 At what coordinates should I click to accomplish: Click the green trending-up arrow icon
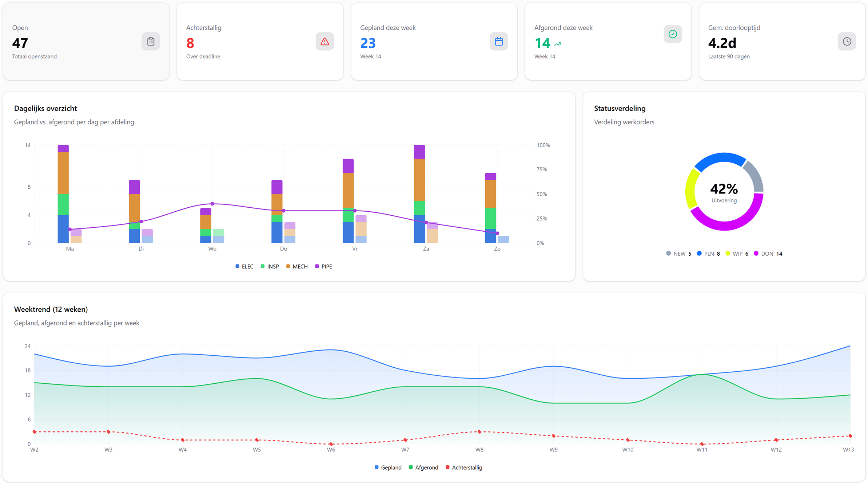point(558,44)
